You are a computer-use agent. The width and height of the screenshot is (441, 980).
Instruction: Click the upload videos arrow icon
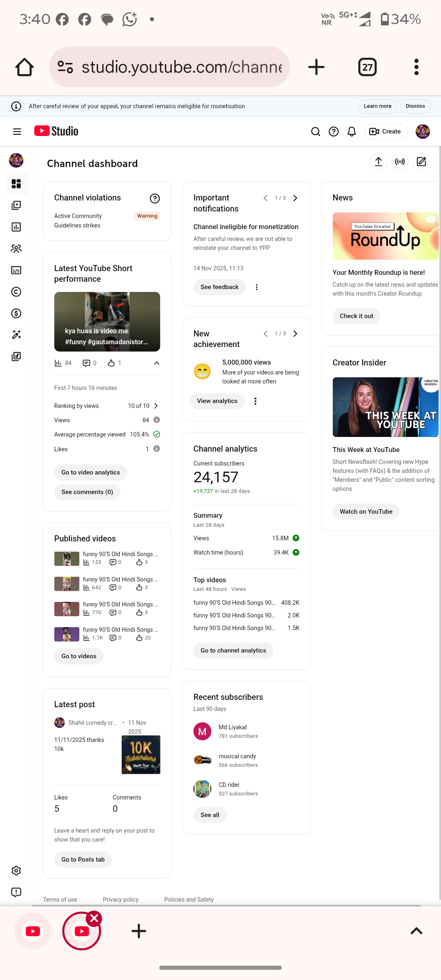point(379,162)
